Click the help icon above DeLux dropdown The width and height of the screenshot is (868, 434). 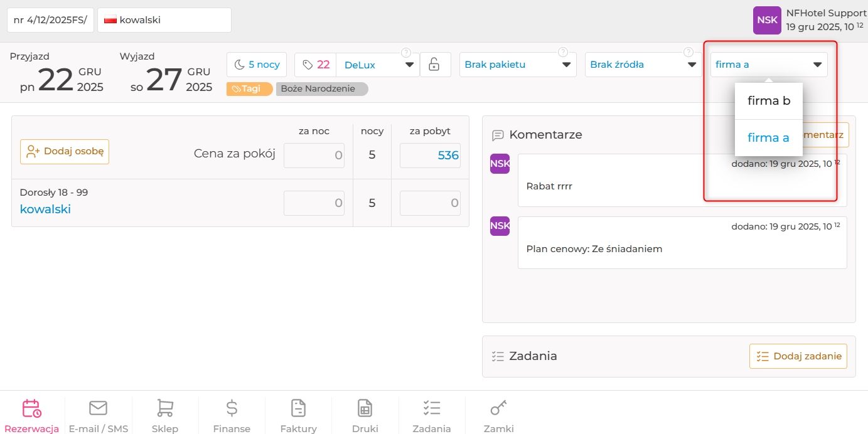coord(406,53)
